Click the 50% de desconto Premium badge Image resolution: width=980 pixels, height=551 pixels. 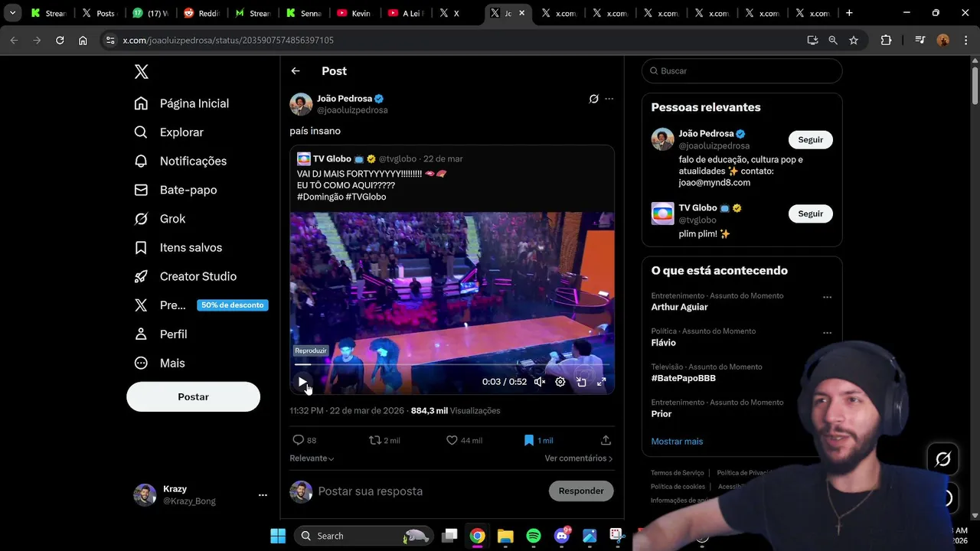232,305
